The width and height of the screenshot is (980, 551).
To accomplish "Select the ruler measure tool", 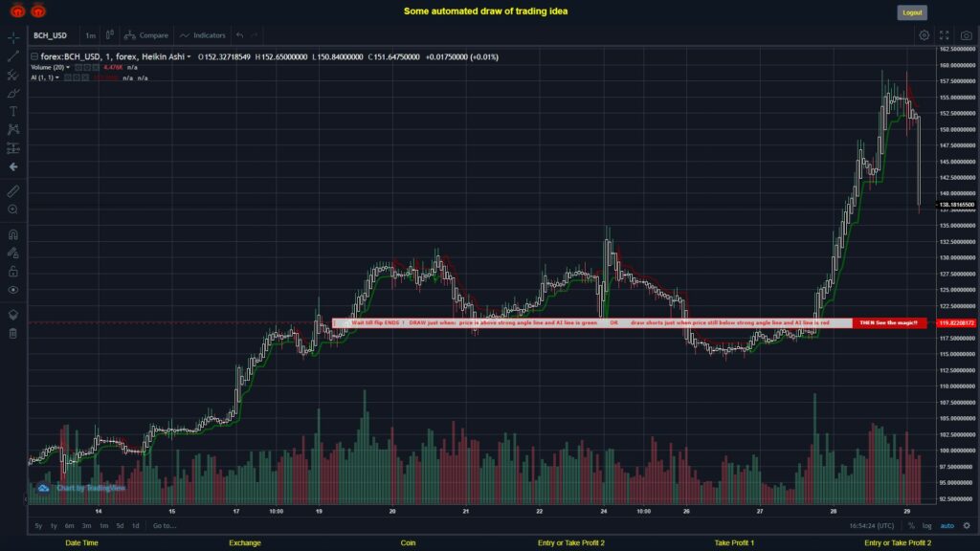I will (x=13, y=191).
